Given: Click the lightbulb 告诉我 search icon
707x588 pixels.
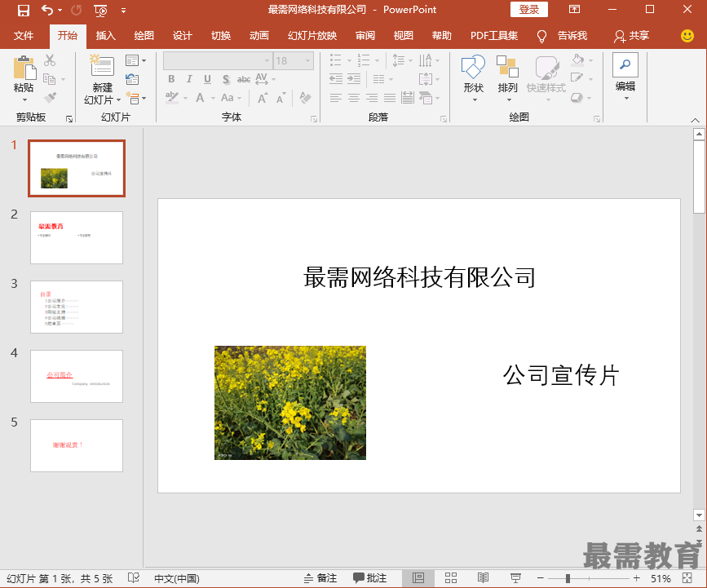Looking at the screenshot, I should click(x=541, y=36).
